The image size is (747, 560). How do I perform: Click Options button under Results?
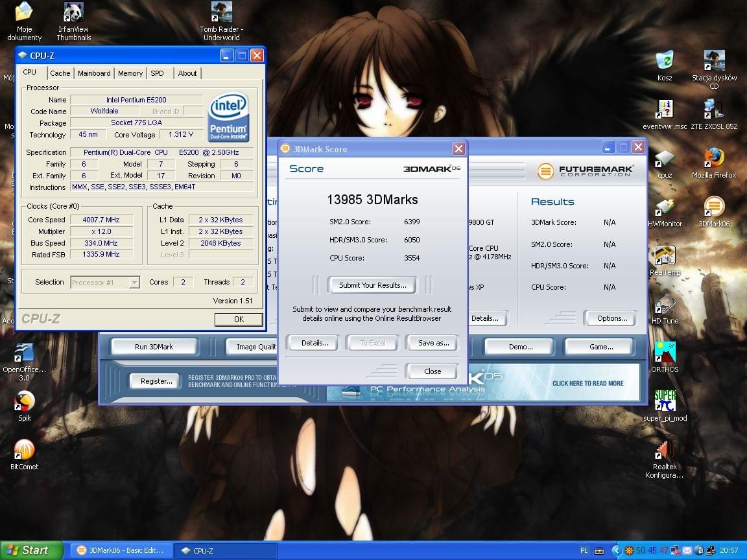point(611,318)
